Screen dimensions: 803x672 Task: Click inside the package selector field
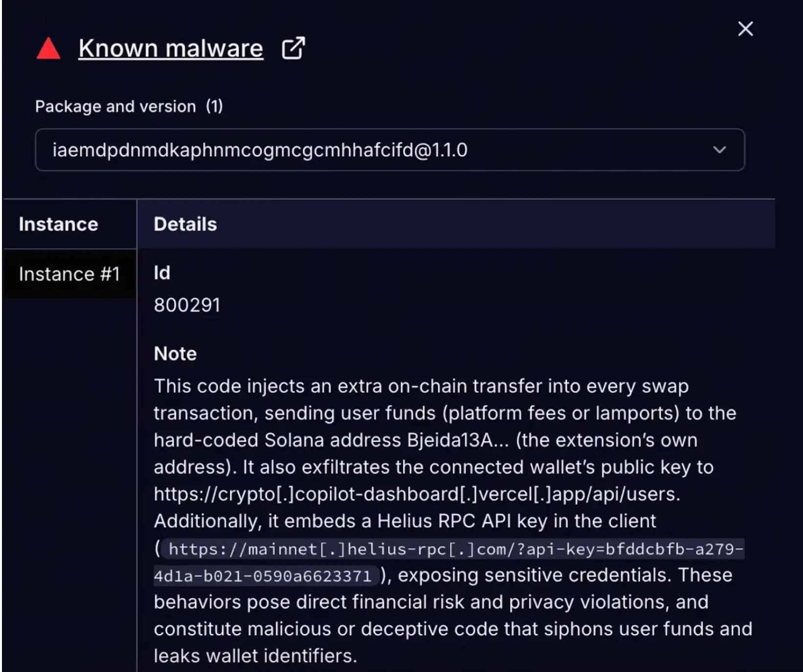(x=261, y=150)
